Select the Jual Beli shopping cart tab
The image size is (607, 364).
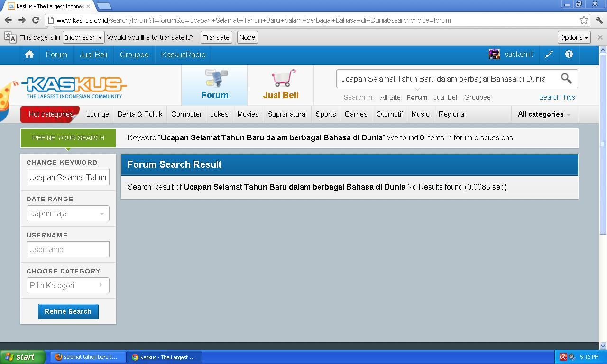pyautogui.click(x=281, y=85)
